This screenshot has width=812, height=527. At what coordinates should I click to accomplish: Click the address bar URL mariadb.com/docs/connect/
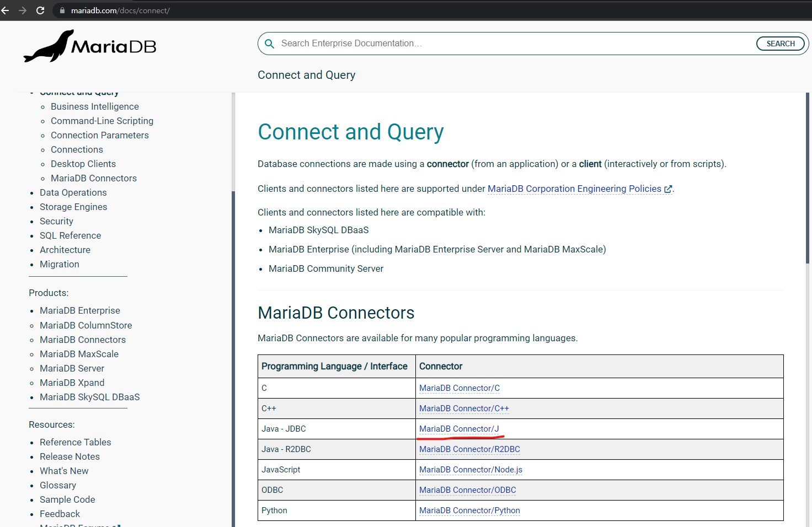[x=120, y=10]
